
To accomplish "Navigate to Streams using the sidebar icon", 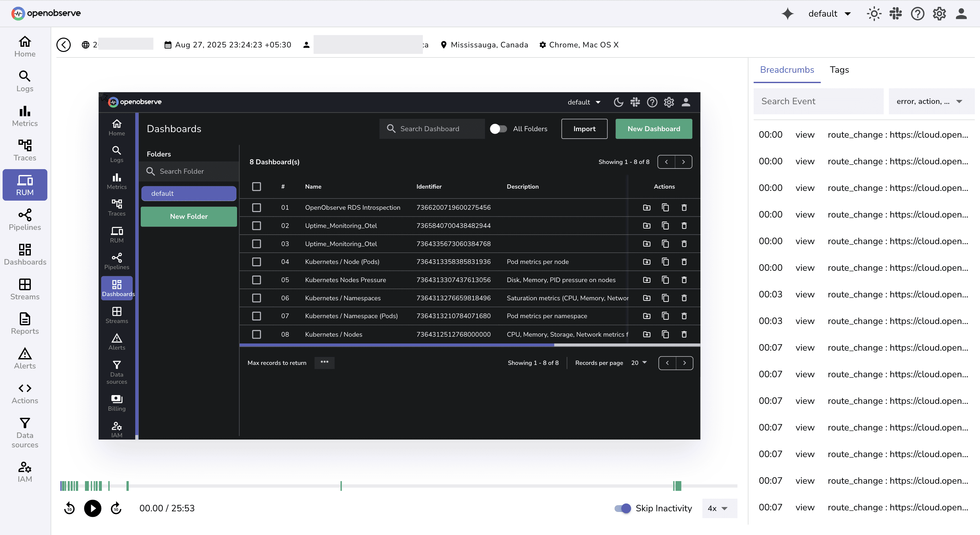I will click(24, 289).
